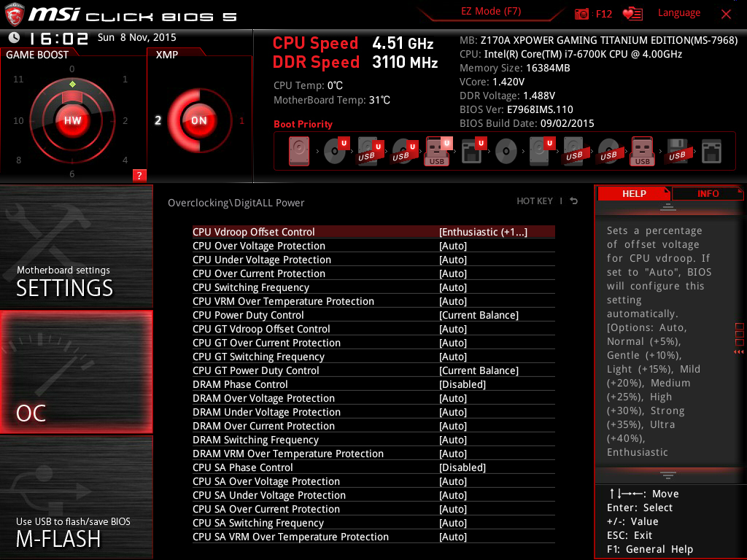The width and height of the screenshot is (747, 560).
Task: Close the BIOS with the X icon
Action: coord(726,14)
